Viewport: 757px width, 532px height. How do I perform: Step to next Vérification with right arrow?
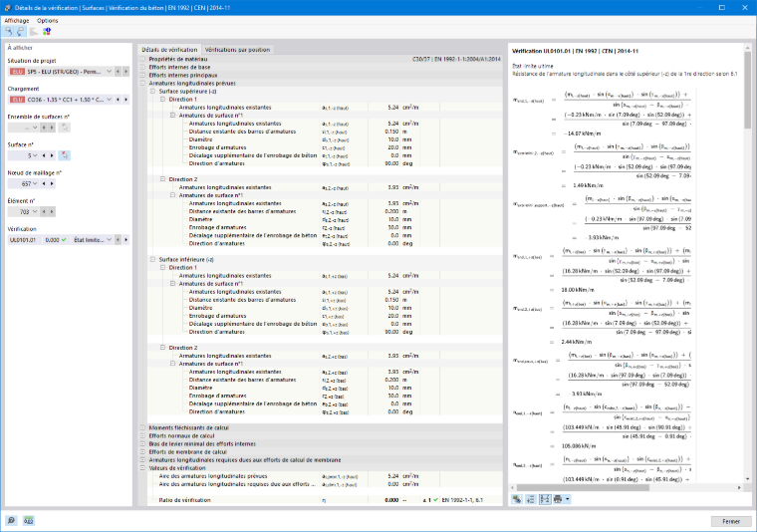click(126, 239)
